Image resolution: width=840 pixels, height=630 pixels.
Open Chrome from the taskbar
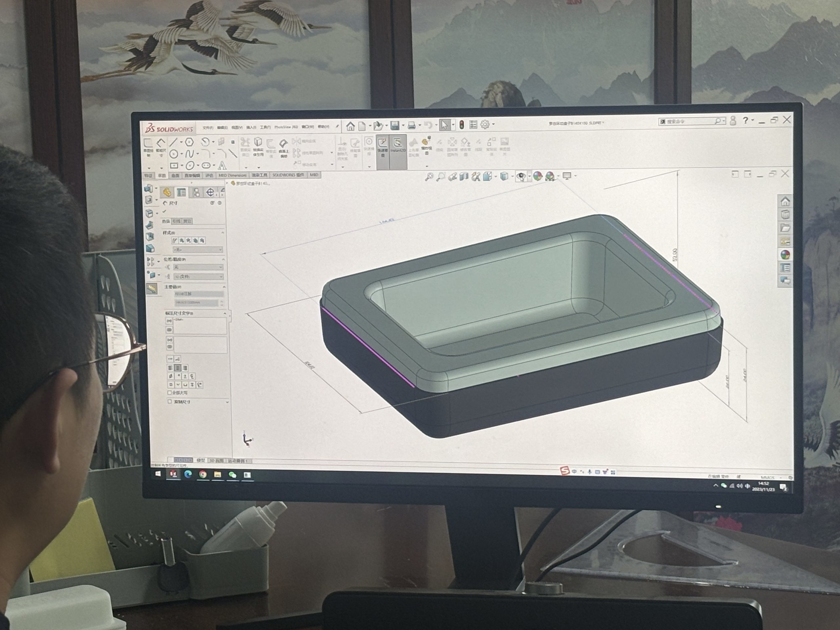pyautogui.click(x=203, y=474)
